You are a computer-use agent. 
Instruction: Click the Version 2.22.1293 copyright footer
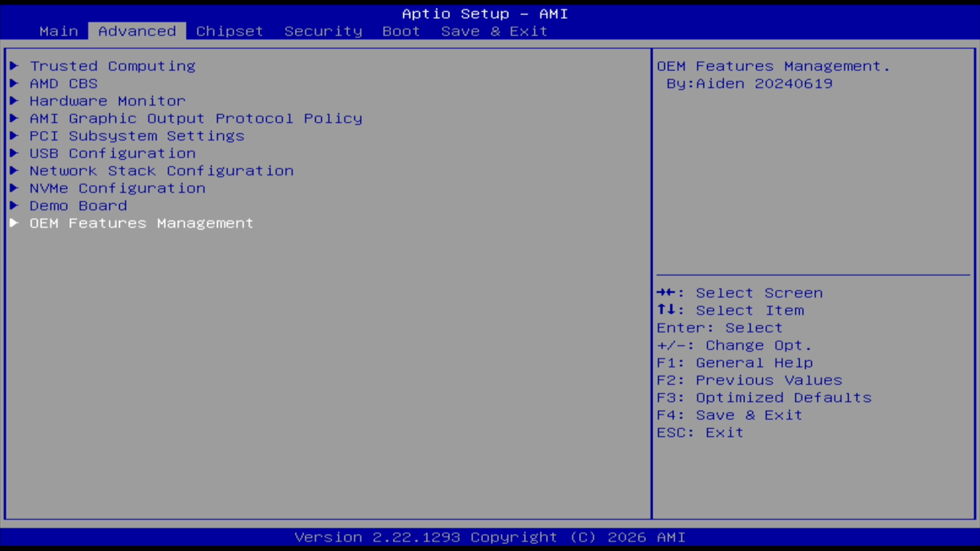coord(490,538)
